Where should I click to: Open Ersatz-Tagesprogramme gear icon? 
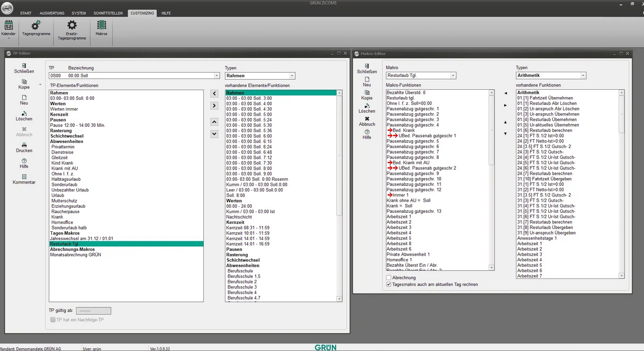pyautogui.click(x=72, y=26)
